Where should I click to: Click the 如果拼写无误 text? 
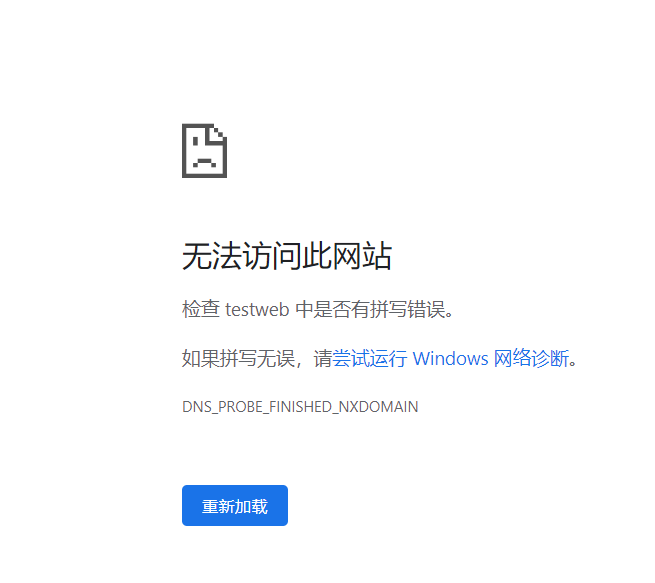click(x=239, y=358)
